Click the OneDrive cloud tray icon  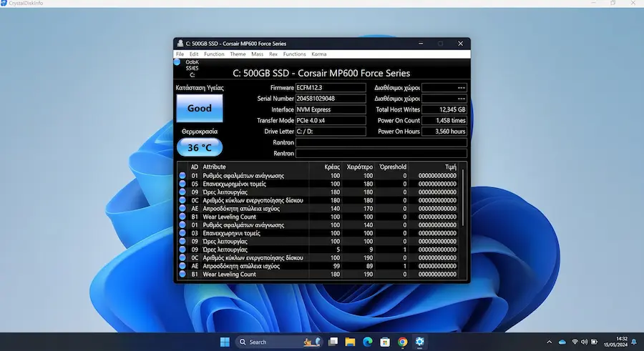click(562, 342)
